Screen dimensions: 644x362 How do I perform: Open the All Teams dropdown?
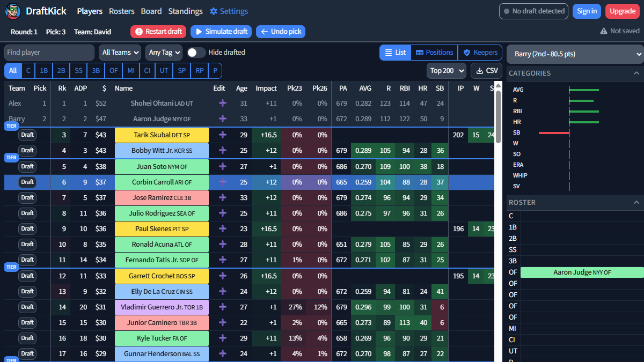pyautogui.click(x=120, y=52)
